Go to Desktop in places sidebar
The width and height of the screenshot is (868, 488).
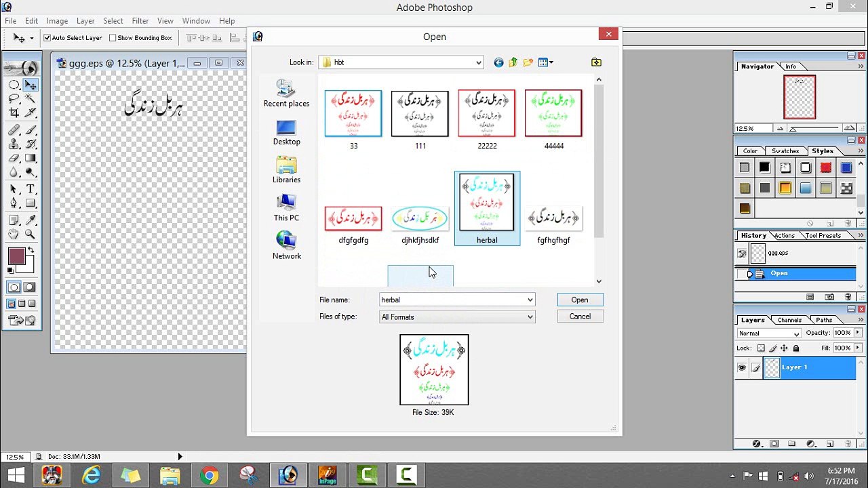(x=286, y=133)
